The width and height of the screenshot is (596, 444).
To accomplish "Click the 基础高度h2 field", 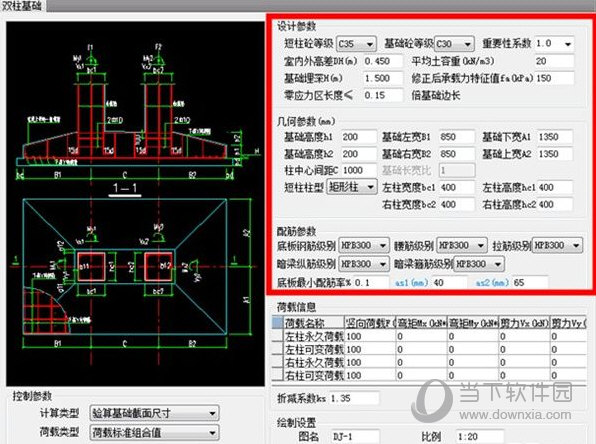I will pyautogui.click(x=359, y=154).
